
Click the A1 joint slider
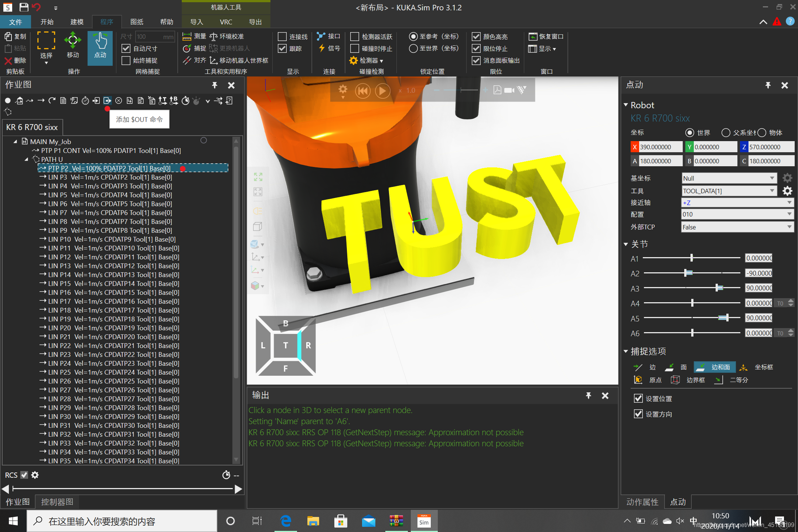pyautogui.click(x=691, y=258)
